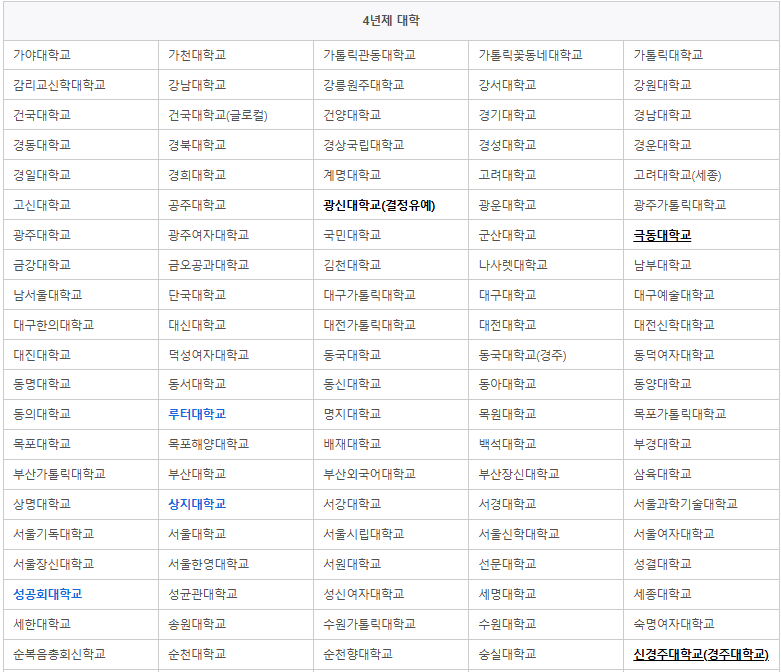Select 남서울대학교 cell
The width and height of the screenshot is (781, 672).
coord(81,294)
